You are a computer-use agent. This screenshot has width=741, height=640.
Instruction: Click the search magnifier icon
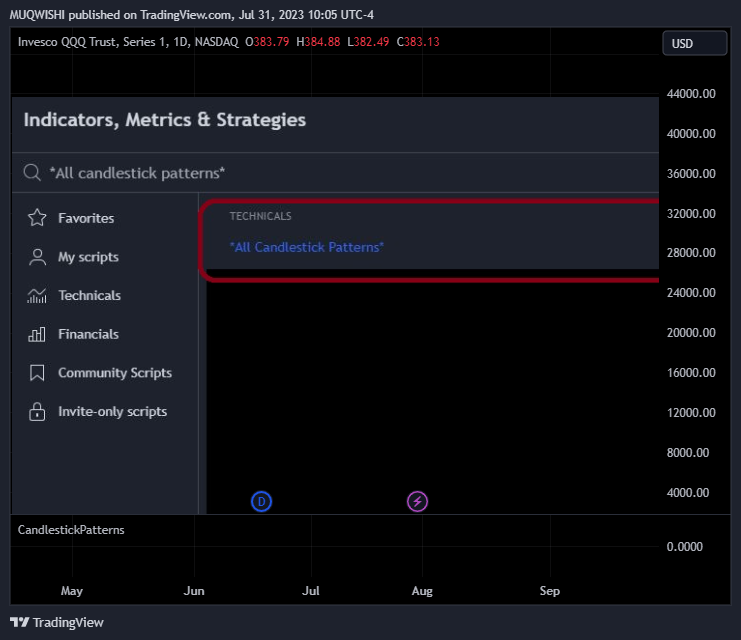[x=32, y=173]
